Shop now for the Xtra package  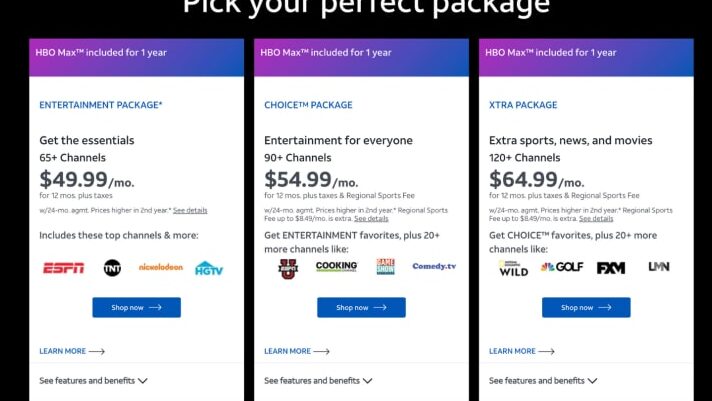point(586,308)
